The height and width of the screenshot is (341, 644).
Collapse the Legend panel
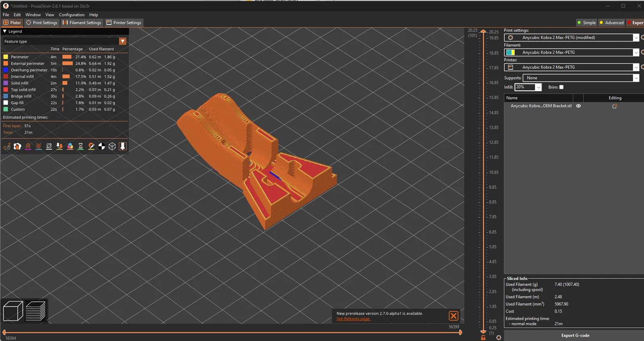(x=5, y=31)
